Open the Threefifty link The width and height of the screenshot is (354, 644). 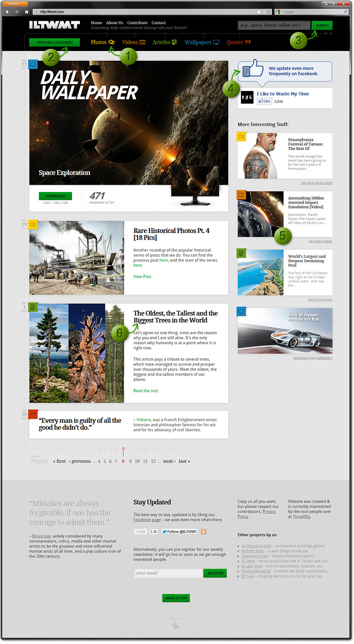point(301,517)
